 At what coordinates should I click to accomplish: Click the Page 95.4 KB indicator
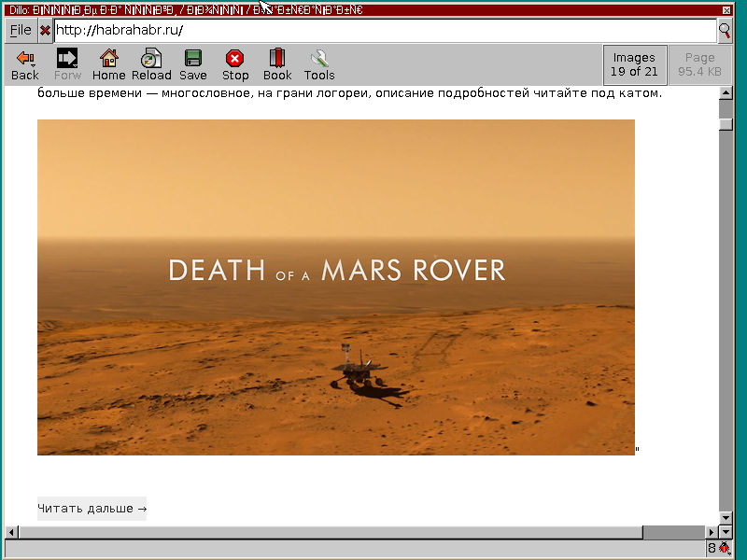699,64
